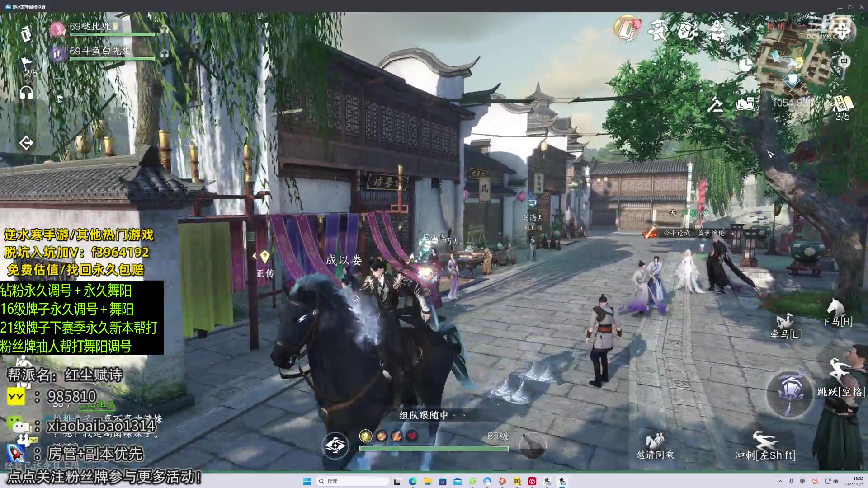Click the 公平论武 盖世绝伦 name tag
The width and height of the screenshot is (868, 488).
coord(693,233)
